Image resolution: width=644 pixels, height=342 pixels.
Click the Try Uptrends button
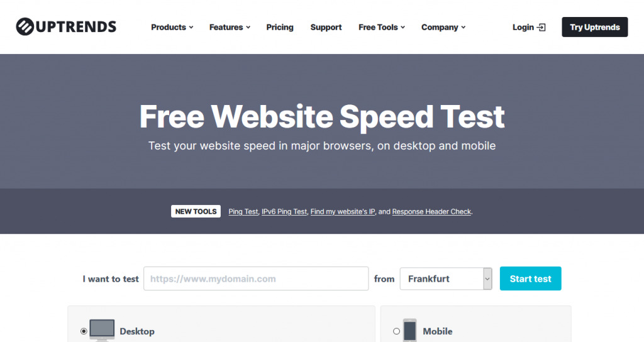(x=595, y=27)
